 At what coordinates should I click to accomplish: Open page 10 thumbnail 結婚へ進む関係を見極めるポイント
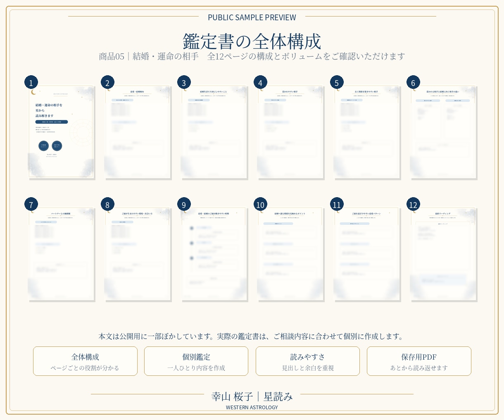290,254
